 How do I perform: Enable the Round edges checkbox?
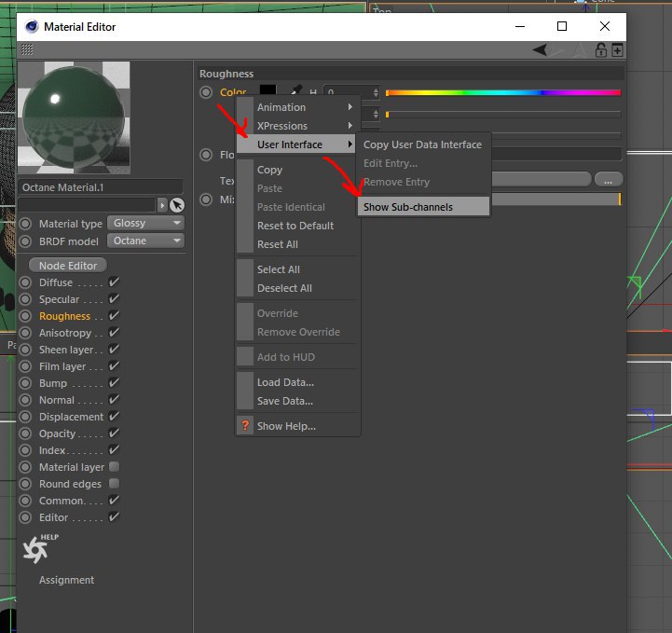114,483
